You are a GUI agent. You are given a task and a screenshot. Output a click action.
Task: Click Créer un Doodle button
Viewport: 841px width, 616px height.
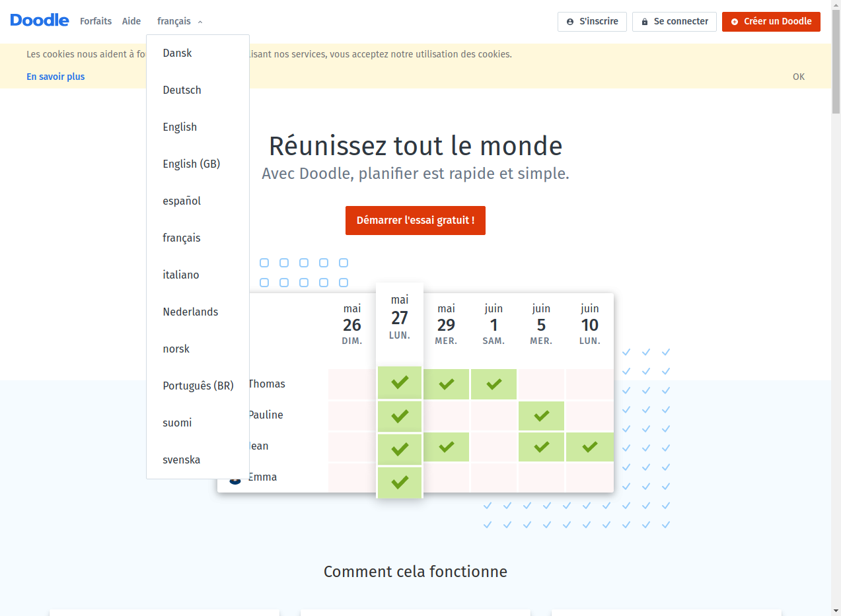click(771, 21)
